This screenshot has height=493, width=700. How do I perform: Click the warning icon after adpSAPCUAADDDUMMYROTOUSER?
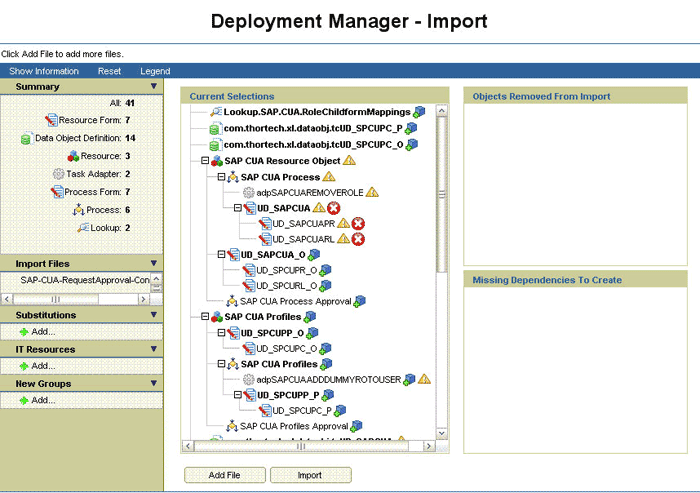tap(424, 379)
